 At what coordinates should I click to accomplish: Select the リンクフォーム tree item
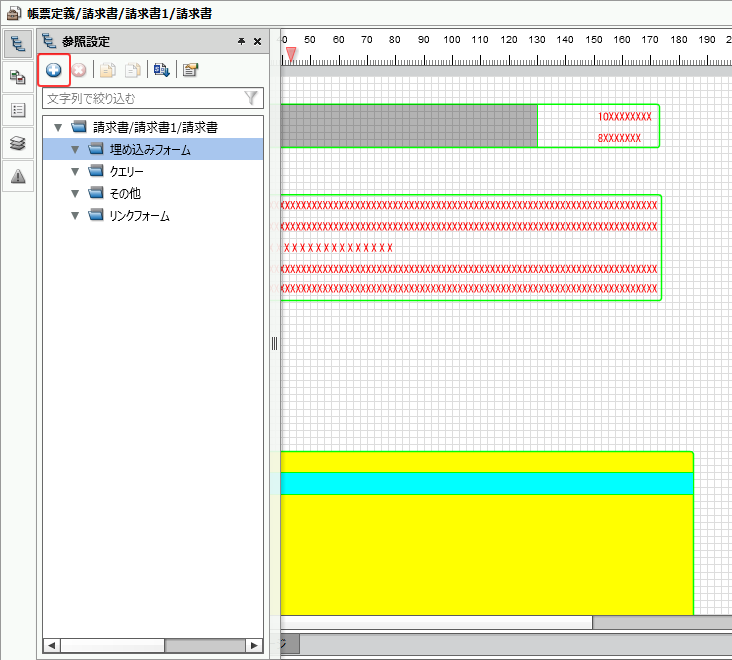coord(139,216)
